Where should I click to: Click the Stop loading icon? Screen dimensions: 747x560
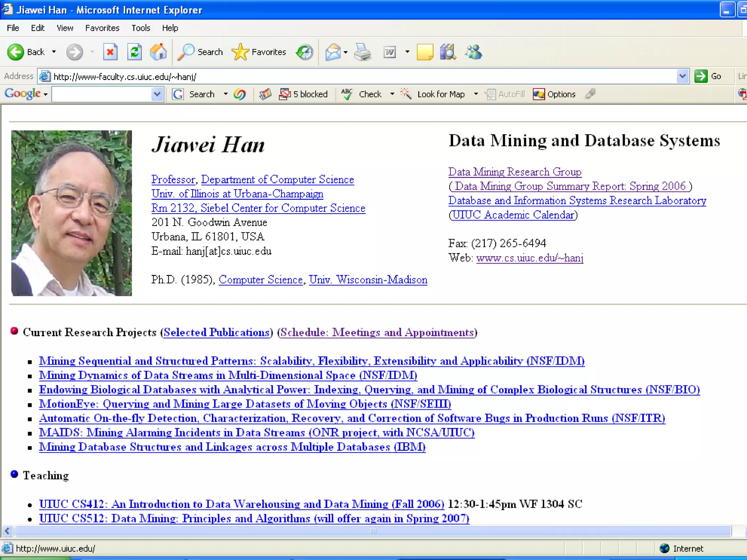pos(110,52)
